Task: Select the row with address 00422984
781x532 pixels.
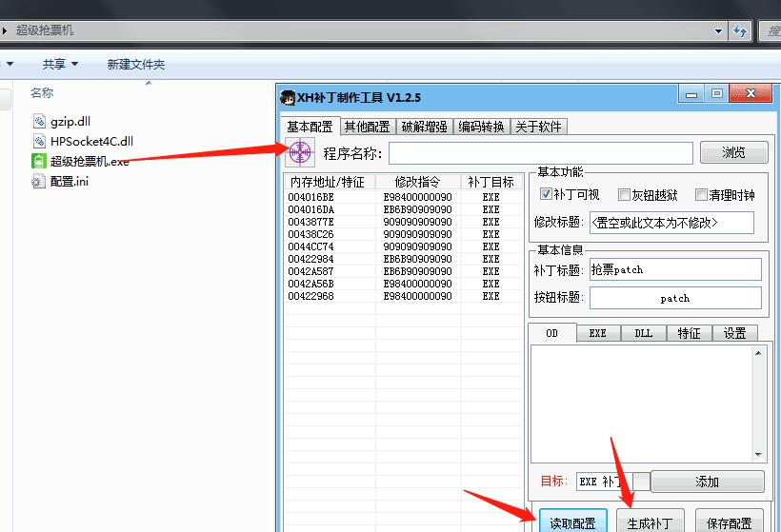Action: [x=404, y=259]
